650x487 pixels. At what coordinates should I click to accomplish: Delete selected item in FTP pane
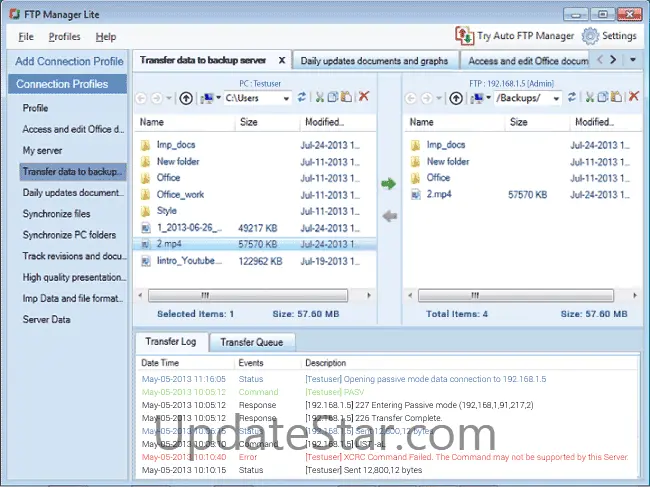coord(633,97)
